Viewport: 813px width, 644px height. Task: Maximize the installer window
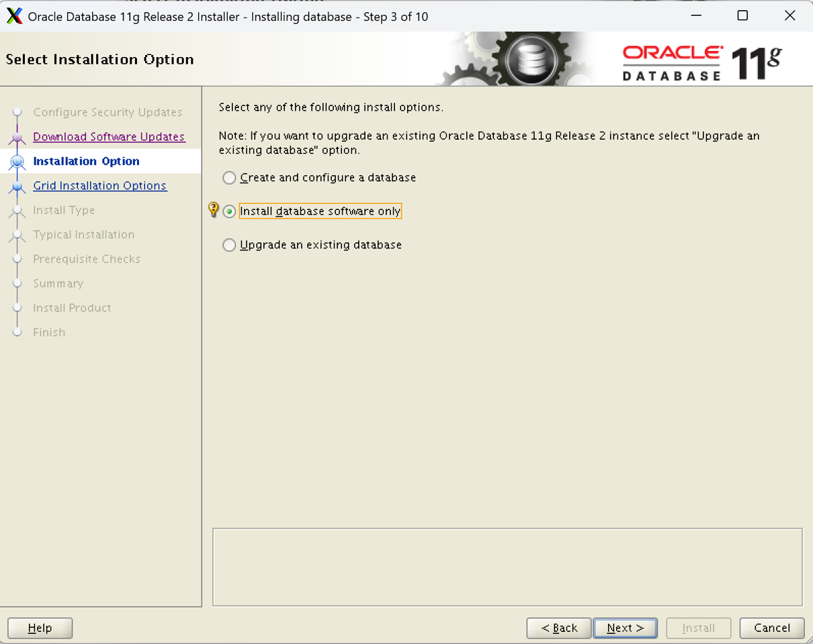point(742,15)
